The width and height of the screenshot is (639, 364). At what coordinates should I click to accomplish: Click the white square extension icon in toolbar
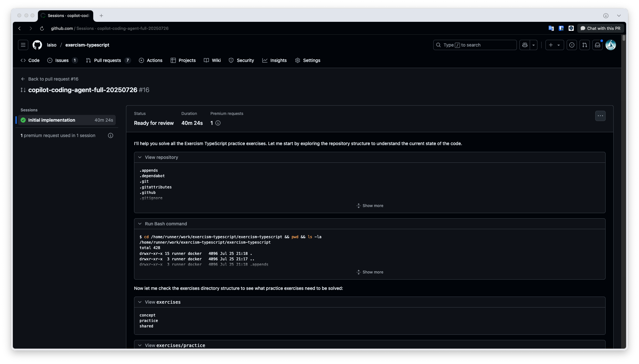(x=571, y=28)
